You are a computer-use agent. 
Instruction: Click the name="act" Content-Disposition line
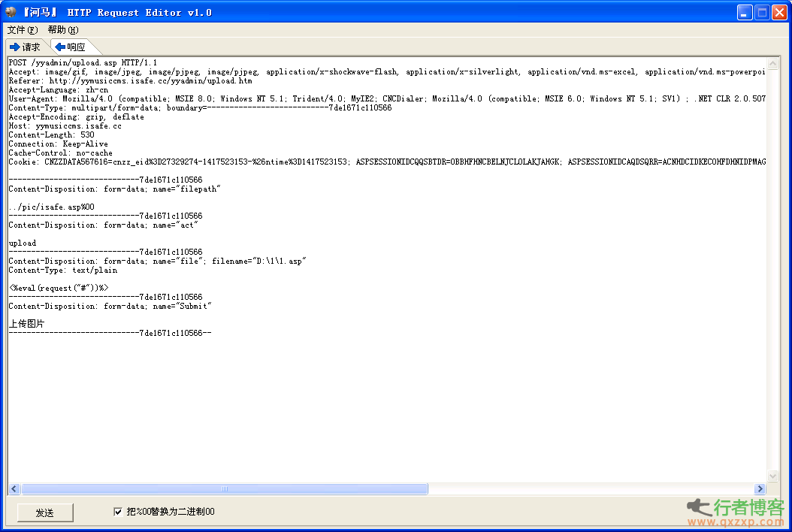point(104,225)
